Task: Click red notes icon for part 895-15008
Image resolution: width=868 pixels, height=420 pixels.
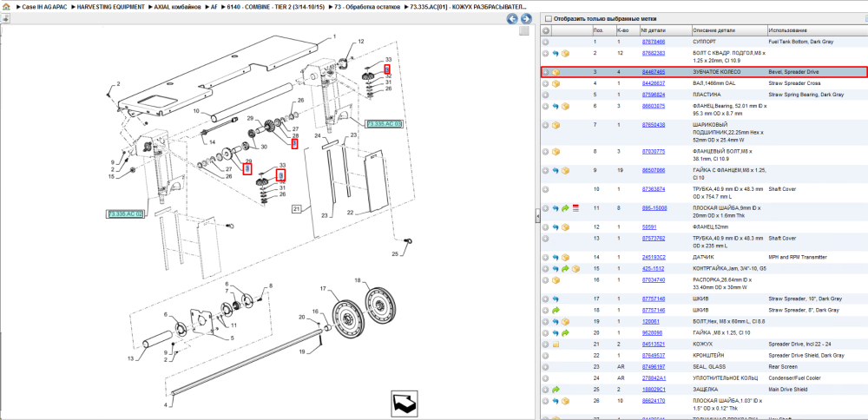Action: point(575,208)
